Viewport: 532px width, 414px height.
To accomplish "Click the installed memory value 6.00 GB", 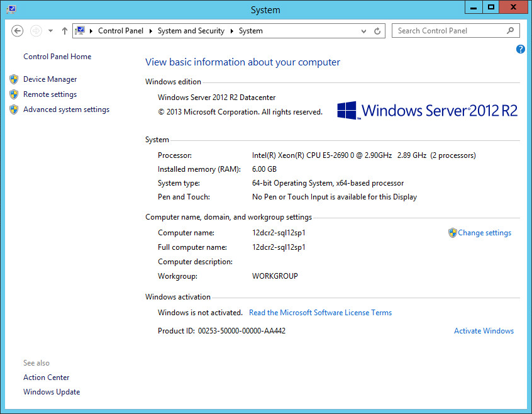I will pyautogui.click(x=264, y=169).
